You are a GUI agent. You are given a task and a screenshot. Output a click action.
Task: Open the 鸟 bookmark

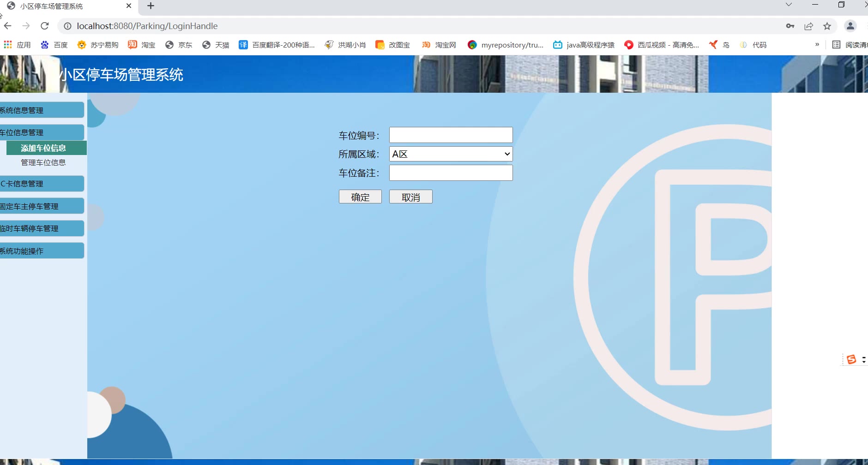click(719, 45)
